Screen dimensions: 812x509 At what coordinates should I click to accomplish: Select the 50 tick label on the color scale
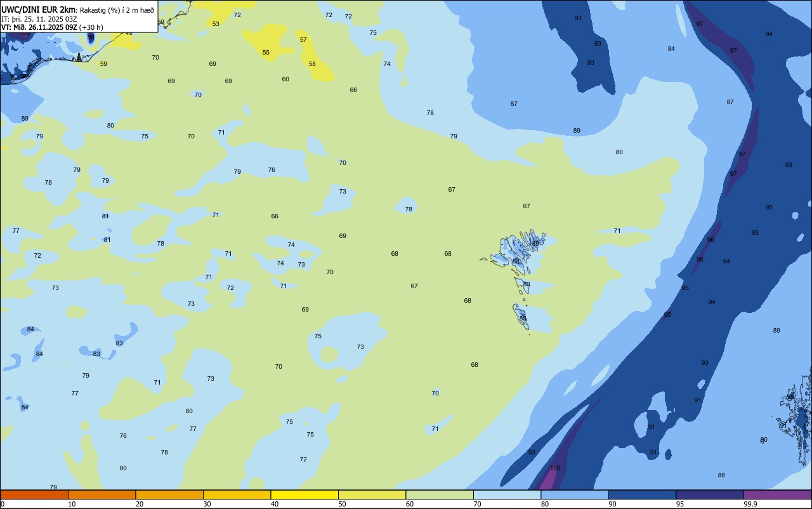point(342,504)
